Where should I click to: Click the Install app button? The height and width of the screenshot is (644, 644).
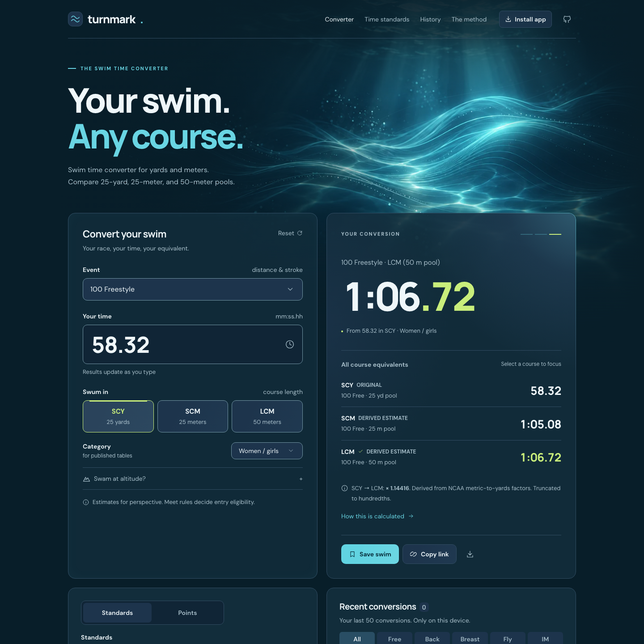[525, 19]
